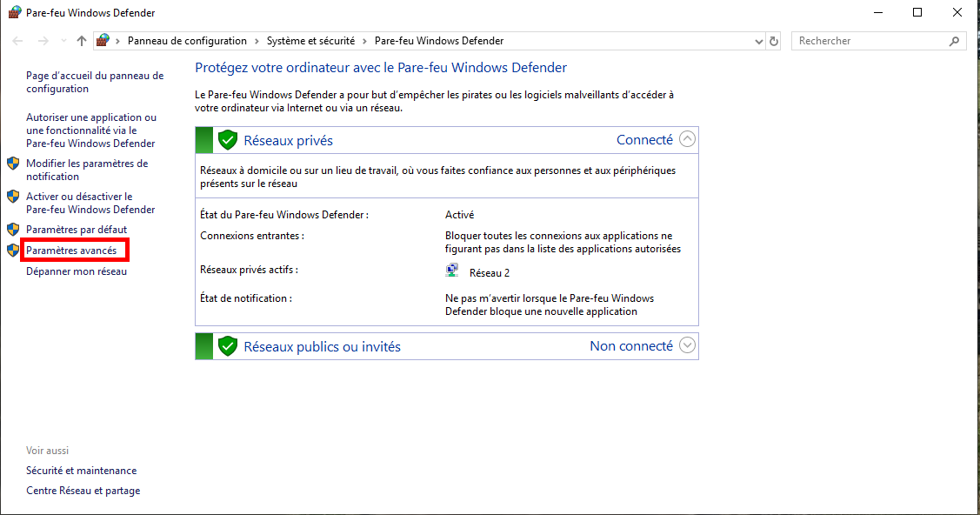The image size is (980, 515).
Task: Click the Control Panel icon in address bar
Action: [103, 41]
